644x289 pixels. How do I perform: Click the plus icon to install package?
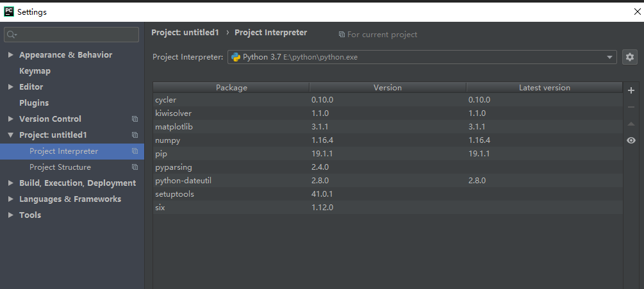(x=631, y=91)
